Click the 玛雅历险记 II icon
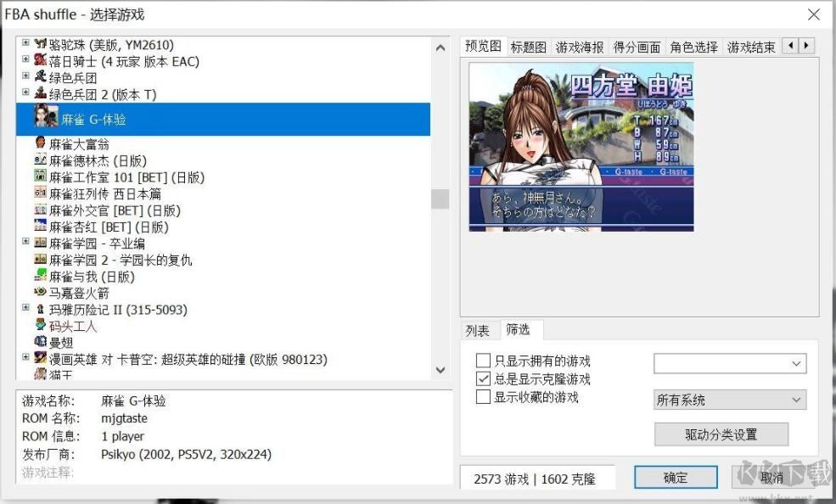Viewport: 836px width, 504px height. [x=41, y=309]
